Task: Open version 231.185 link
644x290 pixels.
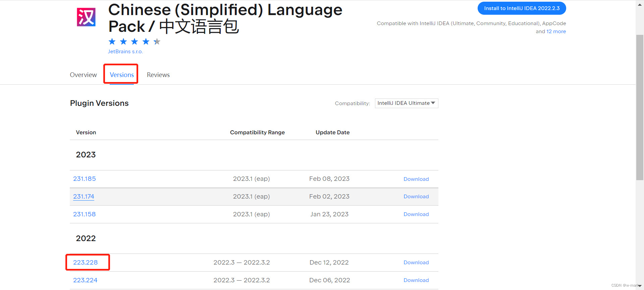Action: (x=85, y=179)
